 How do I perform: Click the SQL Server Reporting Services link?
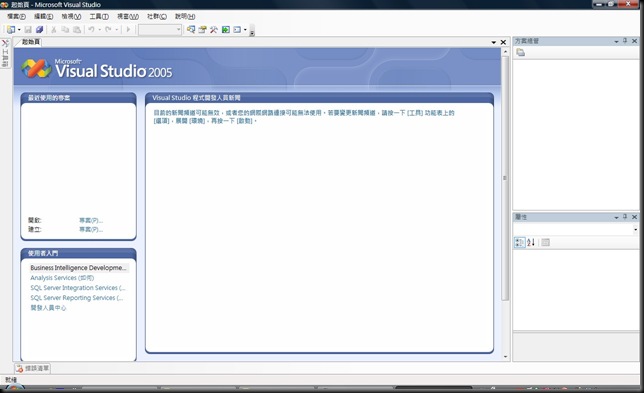click(76, 298)
